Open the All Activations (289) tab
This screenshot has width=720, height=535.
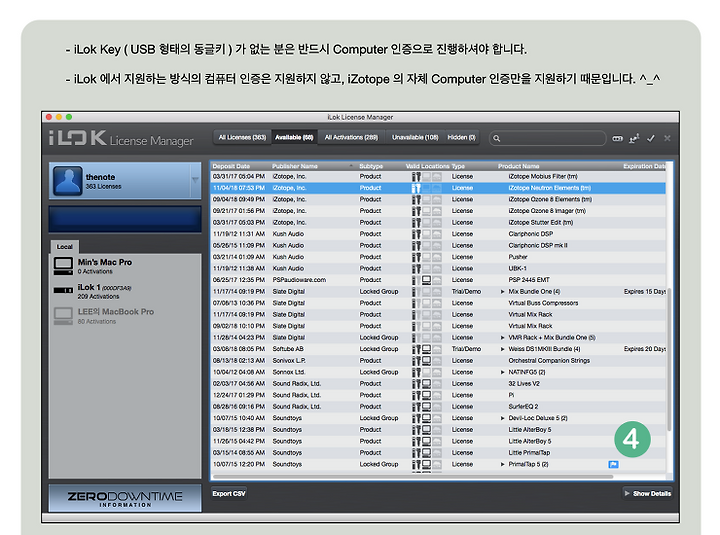[351, 137]
